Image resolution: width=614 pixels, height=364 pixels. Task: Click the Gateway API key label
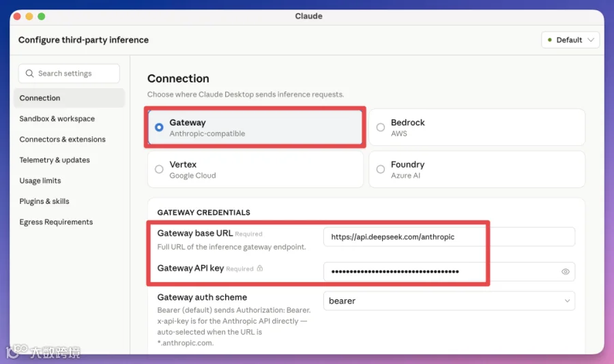190,268
